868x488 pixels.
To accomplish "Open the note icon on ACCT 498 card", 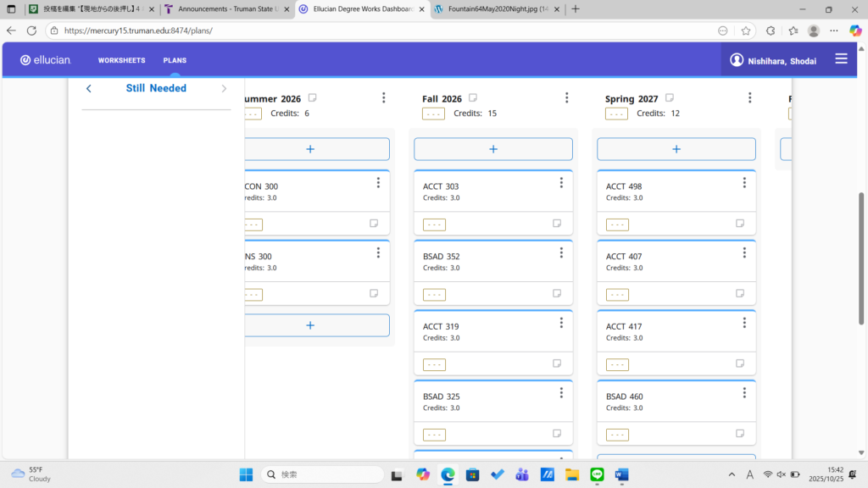I will (x=740, y=224).
